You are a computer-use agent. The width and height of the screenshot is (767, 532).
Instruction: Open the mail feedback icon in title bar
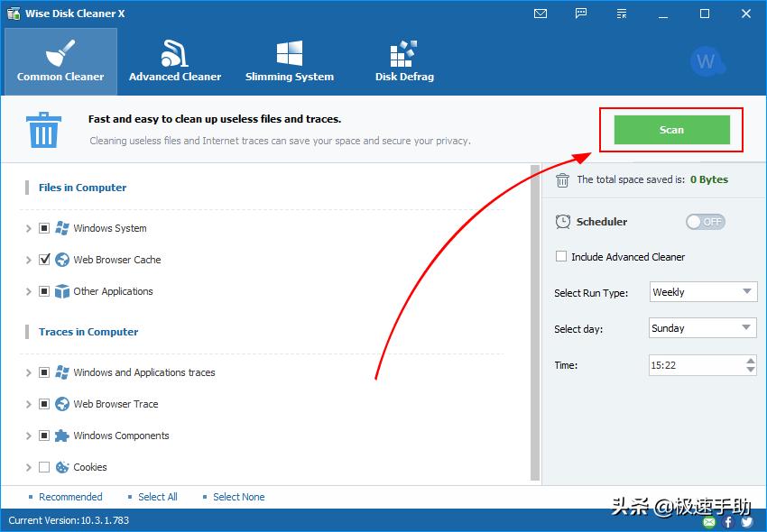pos(541,14)
